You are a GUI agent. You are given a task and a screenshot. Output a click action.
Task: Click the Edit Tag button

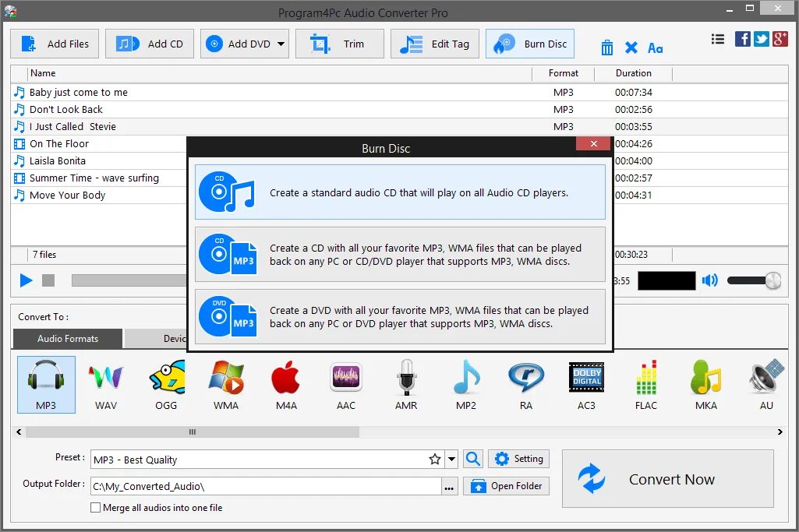click(x=435, y=44)
